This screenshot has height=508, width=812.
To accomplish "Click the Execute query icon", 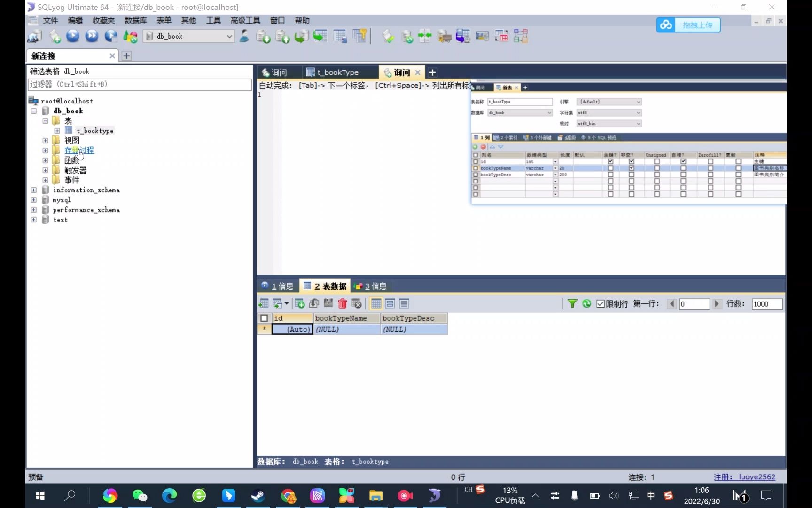I will click(x=73, y=36).
